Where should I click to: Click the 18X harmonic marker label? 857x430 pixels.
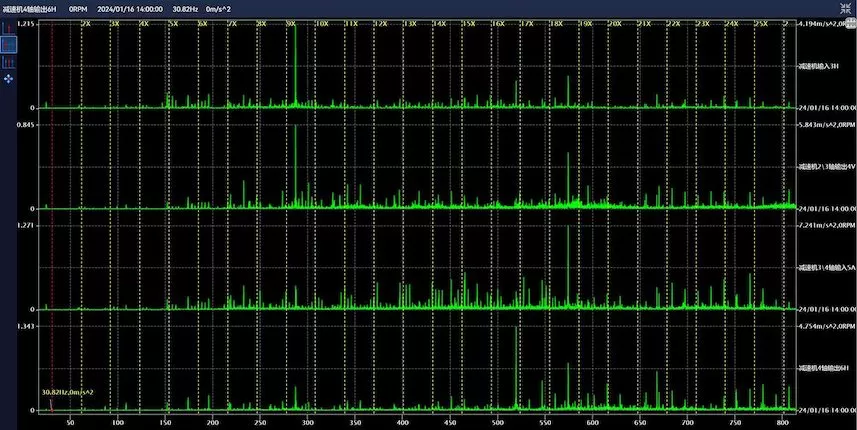coord(555,22)
